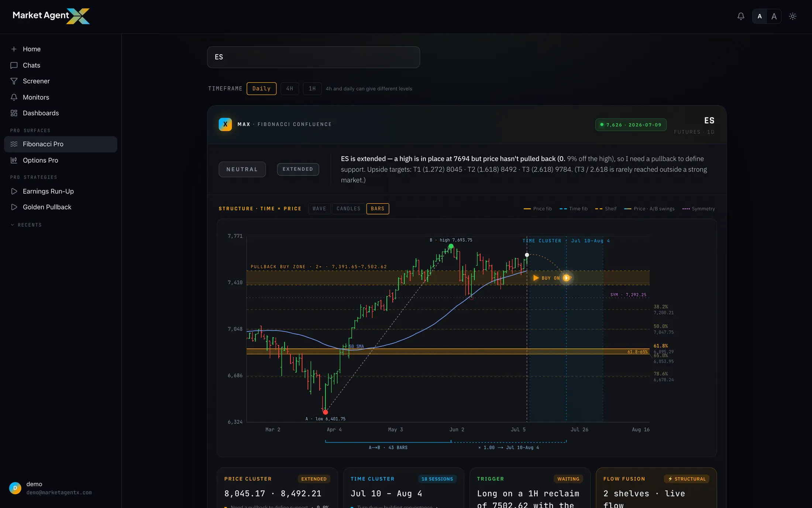Switch chart to Wave view

[x=319, y=209]
